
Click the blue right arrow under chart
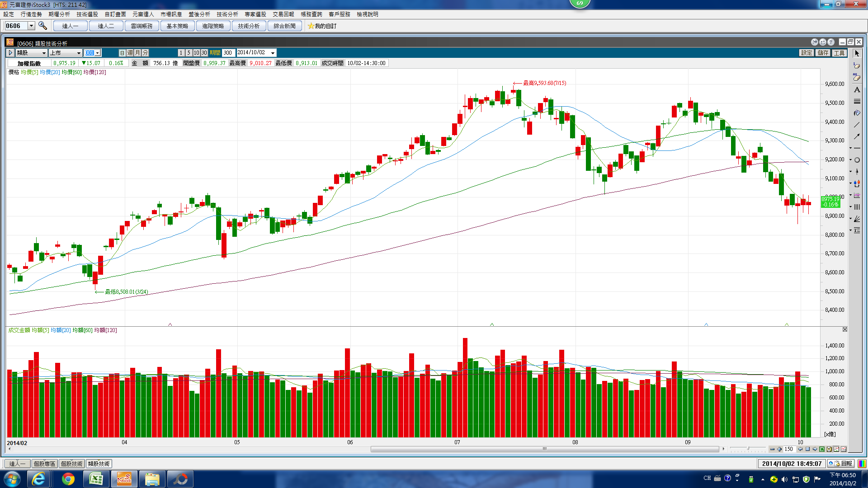(815, 449)
